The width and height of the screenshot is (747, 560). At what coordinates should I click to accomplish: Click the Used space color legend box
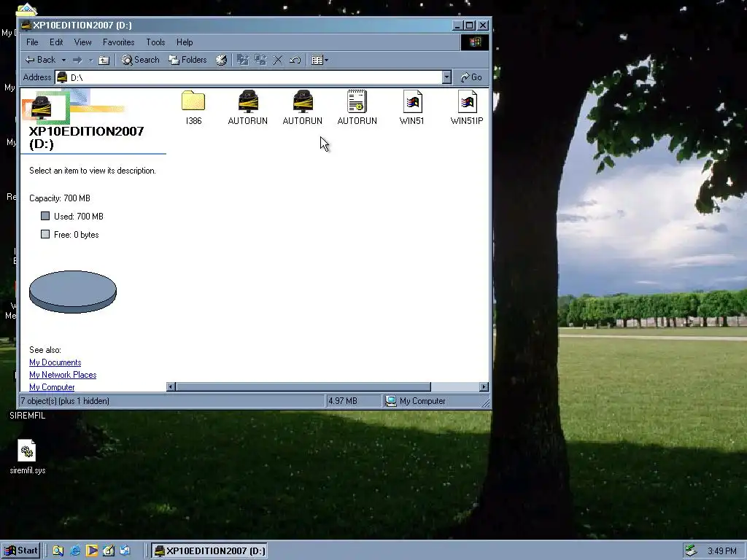45,216
